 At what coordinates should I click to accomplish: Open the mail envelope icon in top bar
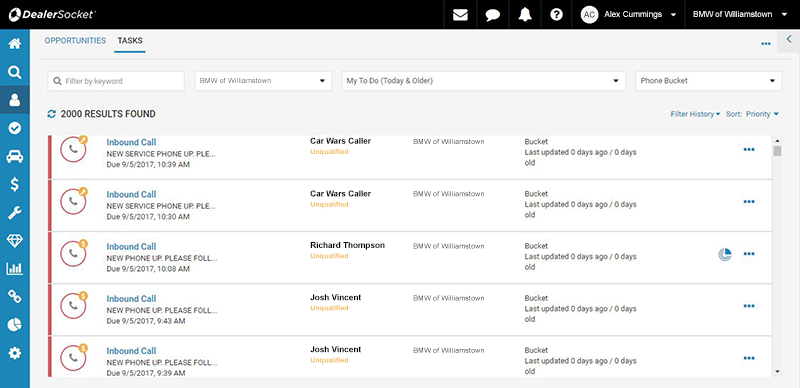460,15
